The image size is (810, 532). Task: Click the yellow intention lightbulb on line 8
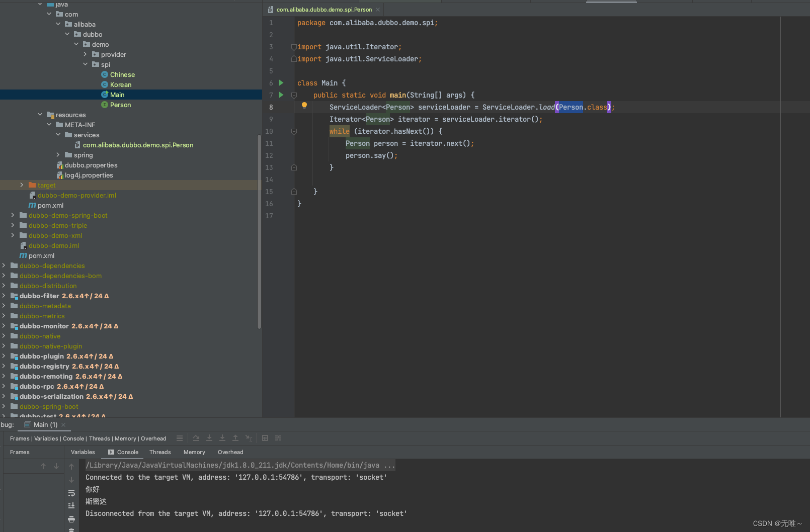[304, 106]
